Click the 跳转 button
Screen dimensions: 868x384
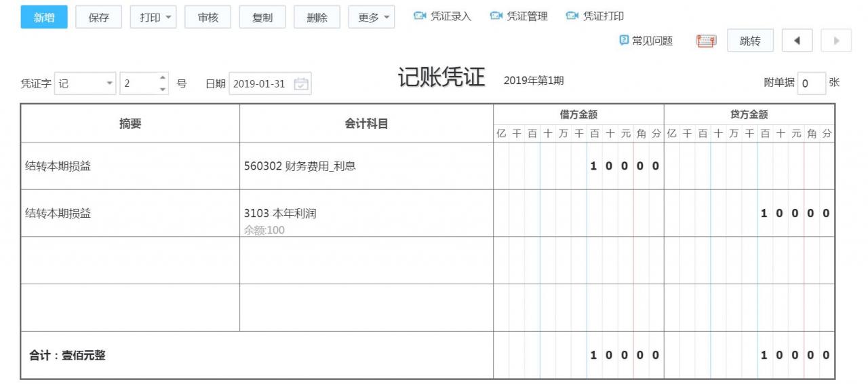pos(750,41)
